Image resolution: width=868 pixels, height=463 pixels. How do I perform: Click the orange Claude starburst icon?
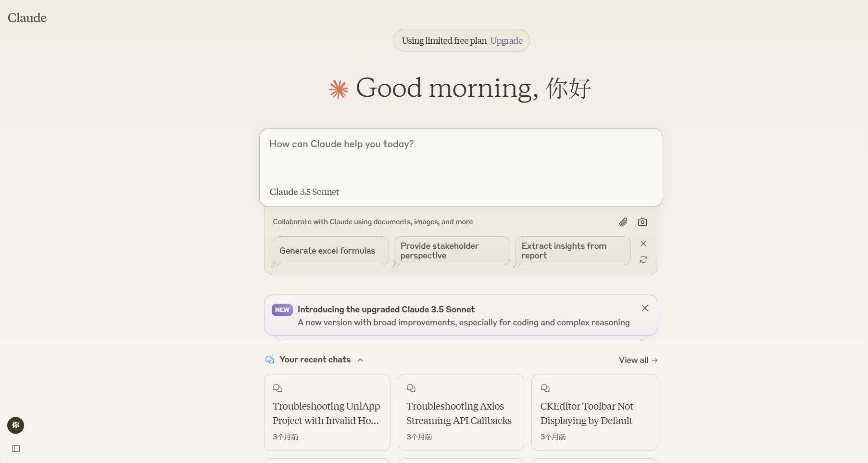point(339,90)
